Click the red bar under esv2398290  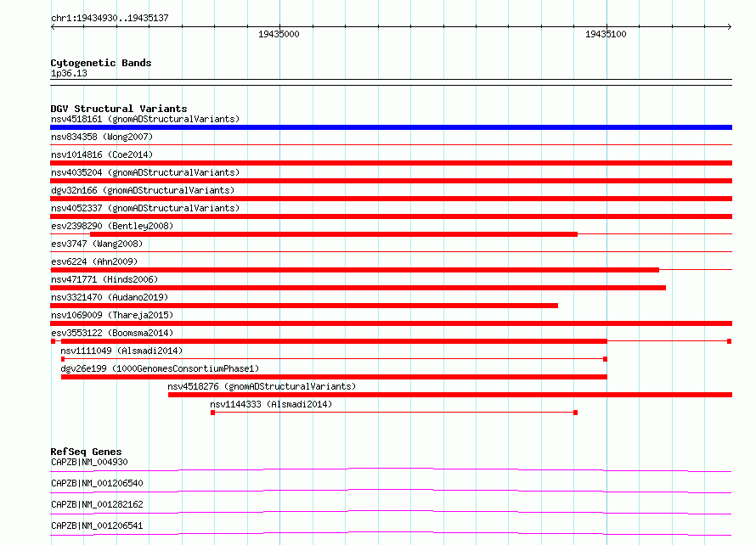click(334, 234)
